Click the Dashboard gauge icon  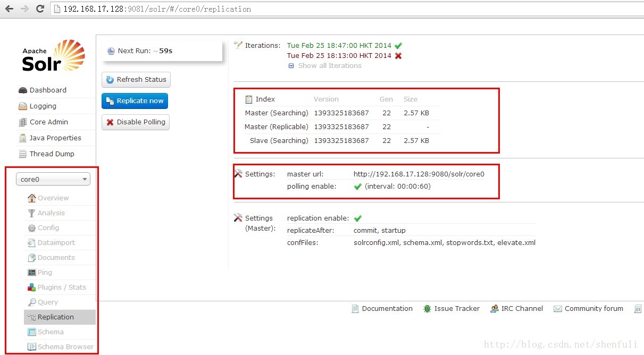22,90
